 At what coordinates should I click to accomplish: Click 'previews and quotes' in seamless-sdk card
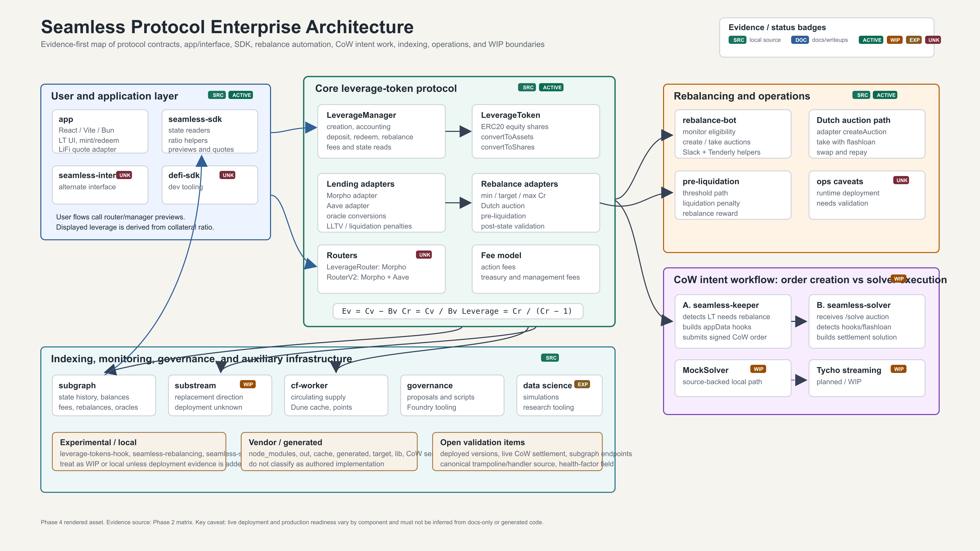[x=201, y=149]
